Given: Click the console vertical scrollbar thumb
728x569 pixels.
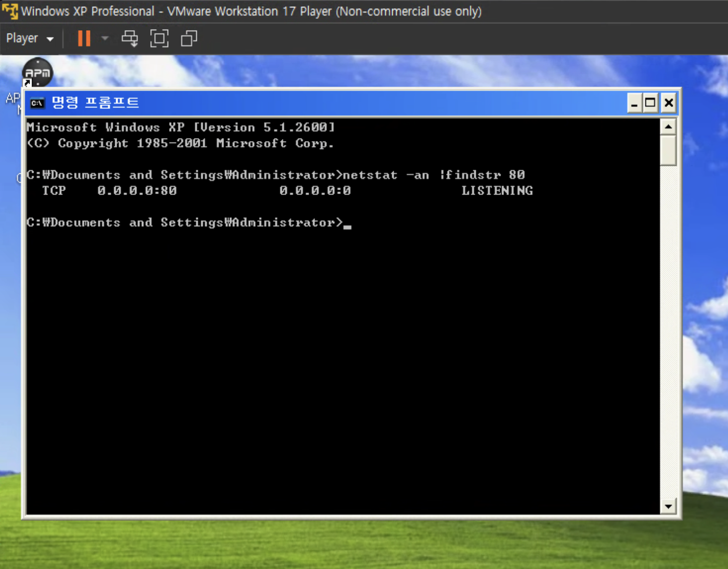Looking at the screenshot, I should tap(669, 151).
